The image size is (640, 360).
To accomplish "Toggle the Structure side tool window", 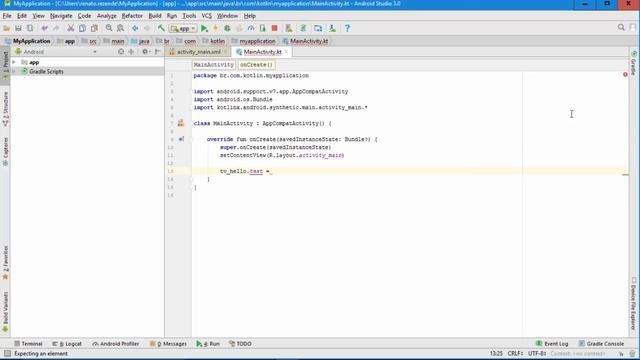I will 5,109.
